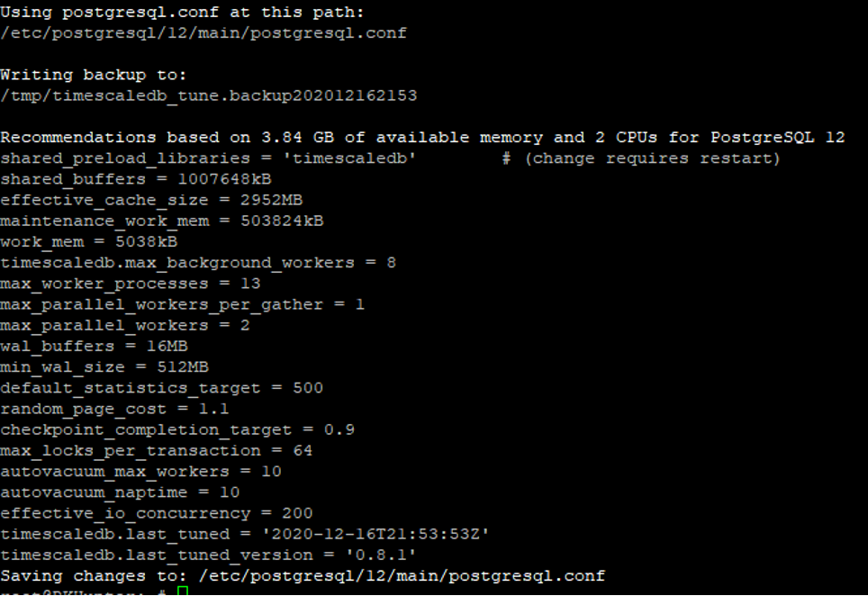Click the green terminal cursor block
This screenshot has width=868, height=596.
pyautogui.click(x=183, y=591)
